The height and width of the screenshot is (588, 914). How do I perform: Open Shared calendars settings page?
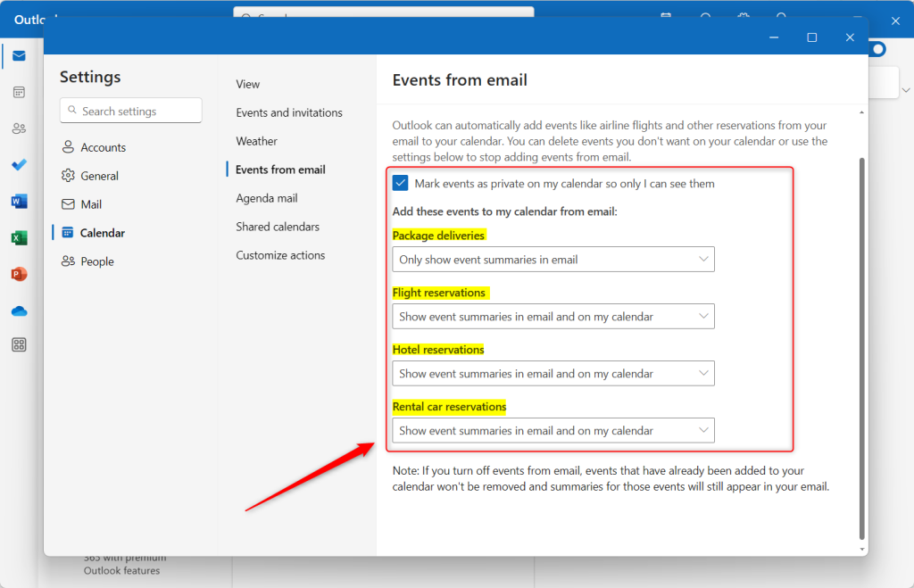point(278,227)
